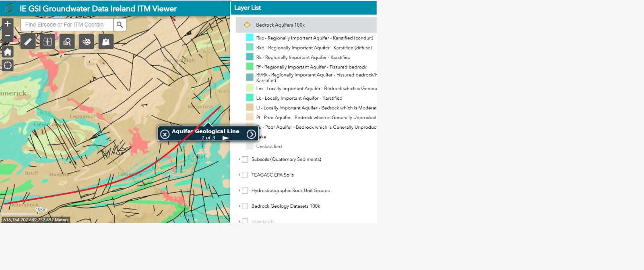This screenshot has width=644, height=270.
Task: Return to the default home extent
Action: click(x=8, y=52)
